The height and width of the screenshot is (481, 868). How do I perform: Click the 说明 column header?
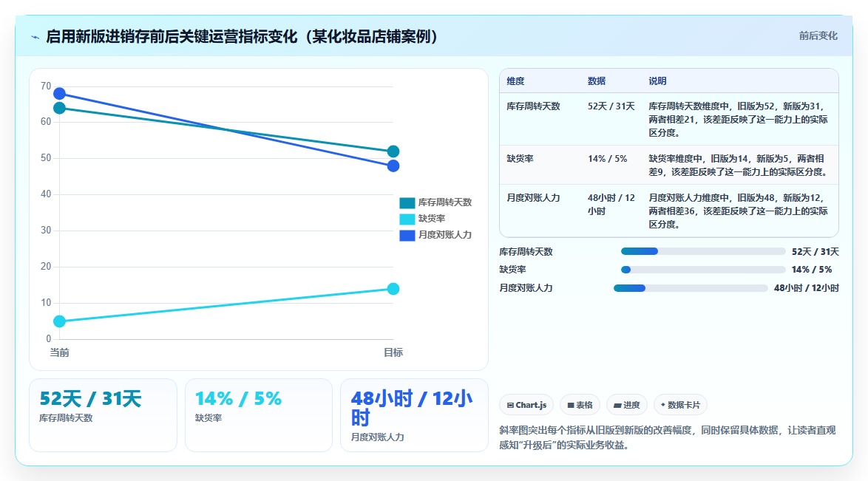pos(657,81)
